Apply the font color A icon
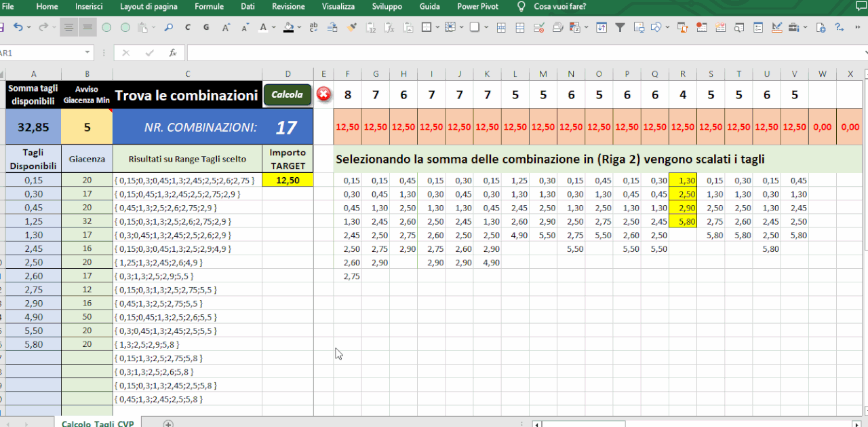868x427 pixels. pyautogui.click(x=263, y=27)
